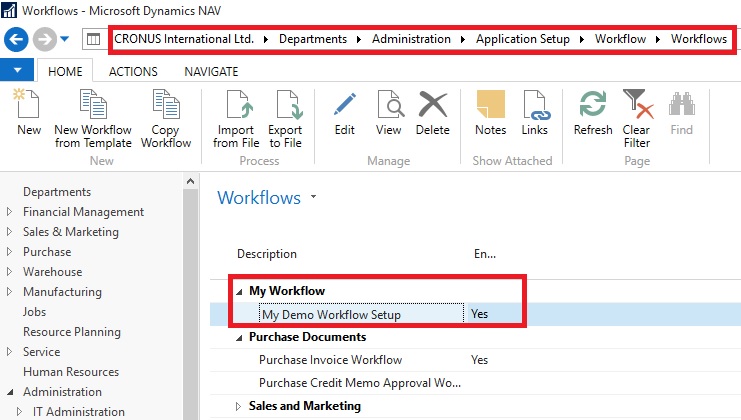The height and width of the screenshot is (420, 741).
Task: Click the View magnifier icon
Action: point(390,103)
